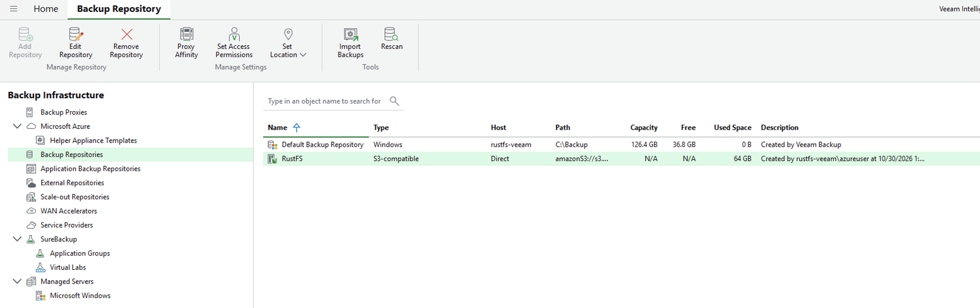Viewport: 980px width, 308px height.
Task: Select Backup Proxies in the tree
Action: 63,112
